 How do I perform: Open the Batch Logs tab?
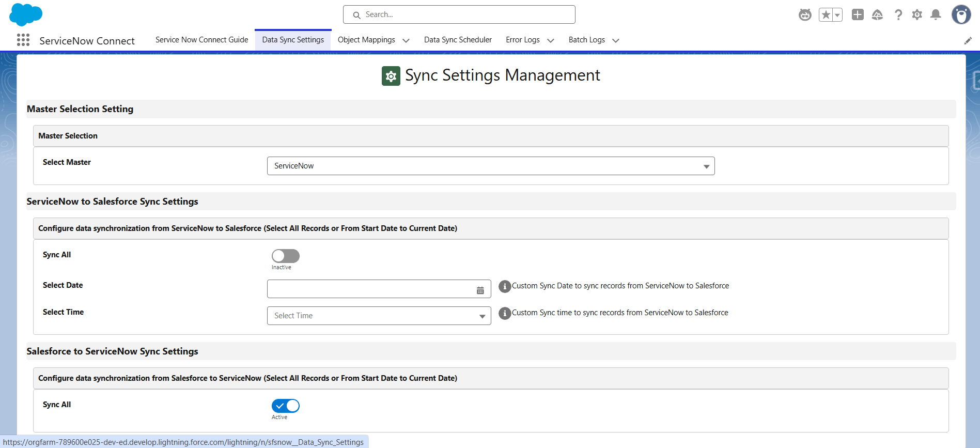pos(587,40)
